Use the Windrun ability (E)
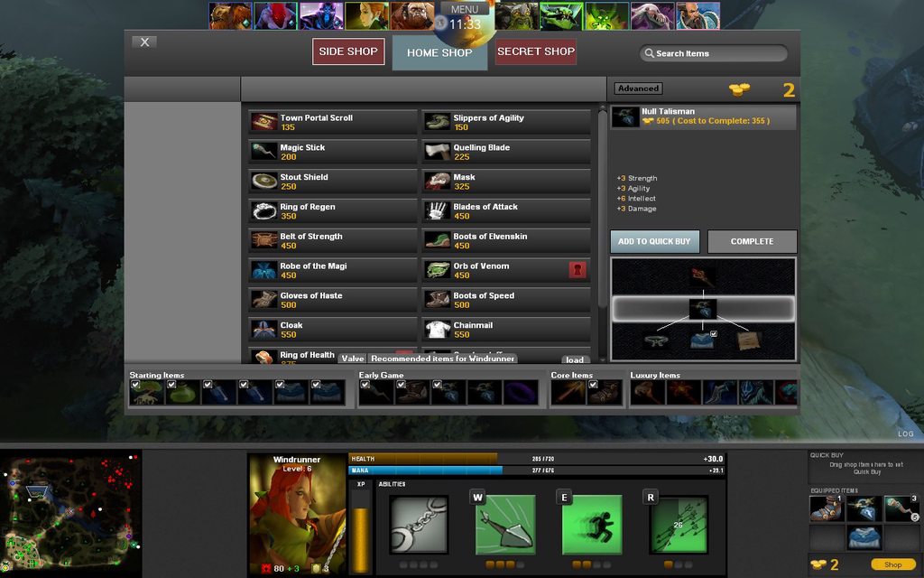 591,525
